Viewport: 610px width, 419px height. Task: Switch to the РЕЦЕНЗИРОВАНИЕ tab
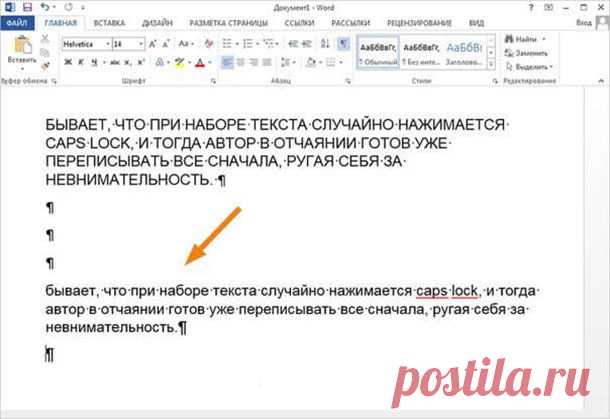click(419, 23)
